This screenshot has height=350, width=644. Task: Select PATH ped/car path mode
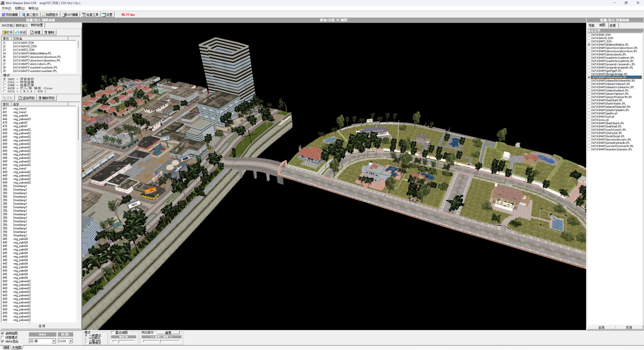pos(4,88)
